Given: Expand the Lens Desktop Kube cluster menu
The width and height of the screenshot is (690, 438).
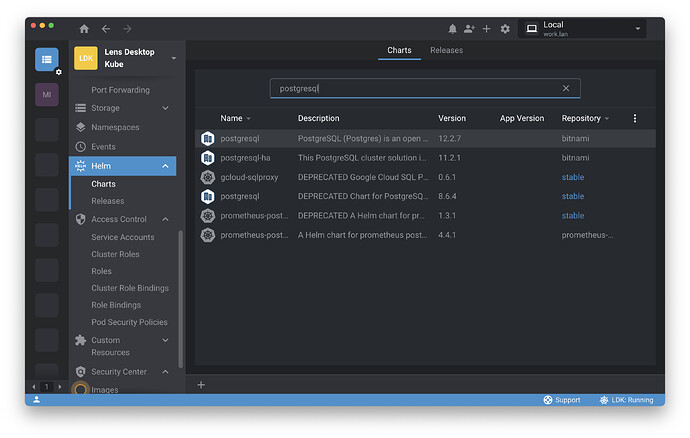Looking at the screenshot, I should click(174, 58).
